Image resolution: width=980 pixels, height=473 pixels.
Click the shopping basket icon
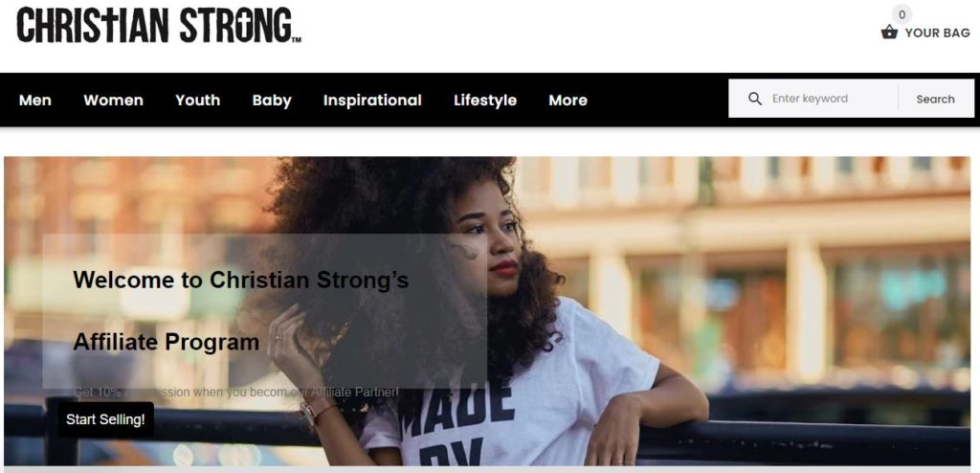pos(889,32)
